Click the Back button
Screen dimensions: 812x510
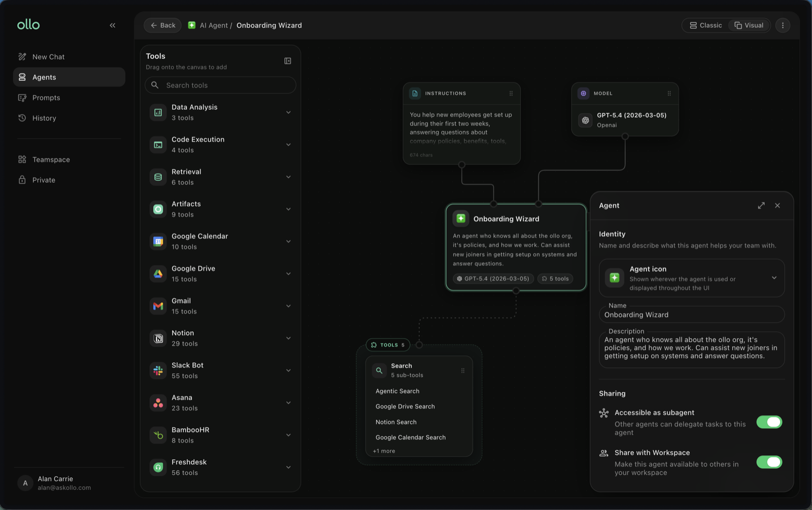point(162,25)
